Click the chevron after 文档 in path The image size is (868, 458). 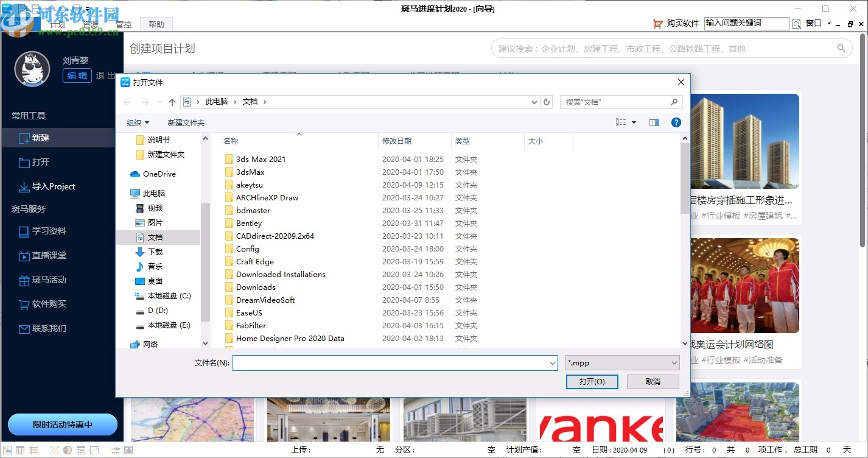pyautogui.click(x=265, y=102)
